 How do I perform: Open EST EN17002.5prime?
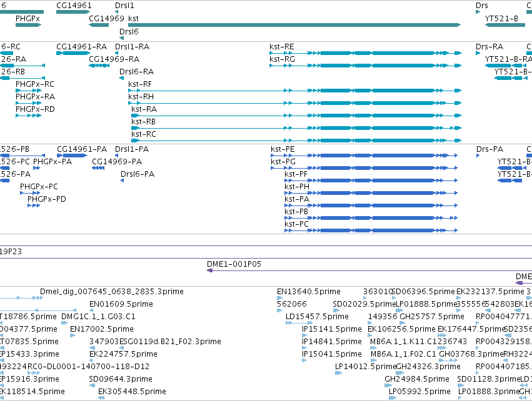(x=102, y=329)
